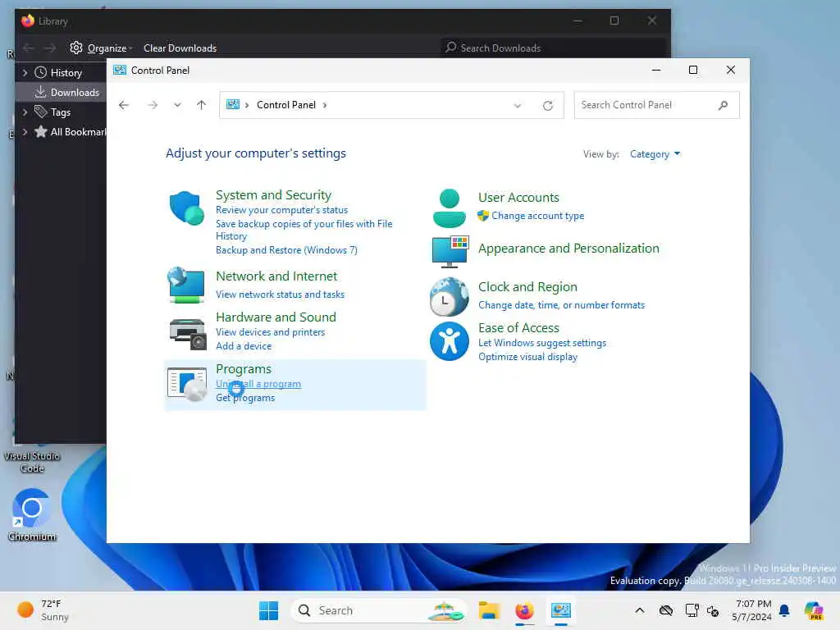Open Let Windows suggest settings link
The height and width of the screenshot is (630, 840).
tap(542, 343)
